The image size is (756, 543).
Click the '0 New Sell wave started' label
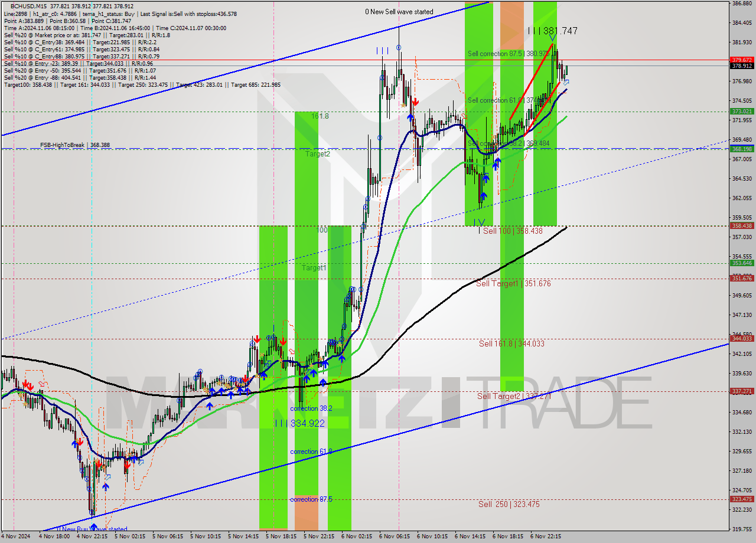pos(399,12)
